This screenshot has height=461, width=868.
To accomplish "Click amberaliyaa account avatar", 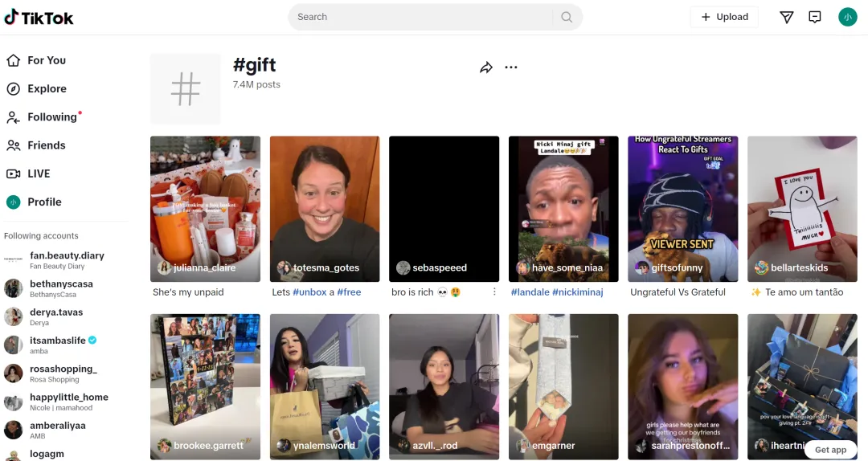I will pyautogui.click(x=14, y=430).
